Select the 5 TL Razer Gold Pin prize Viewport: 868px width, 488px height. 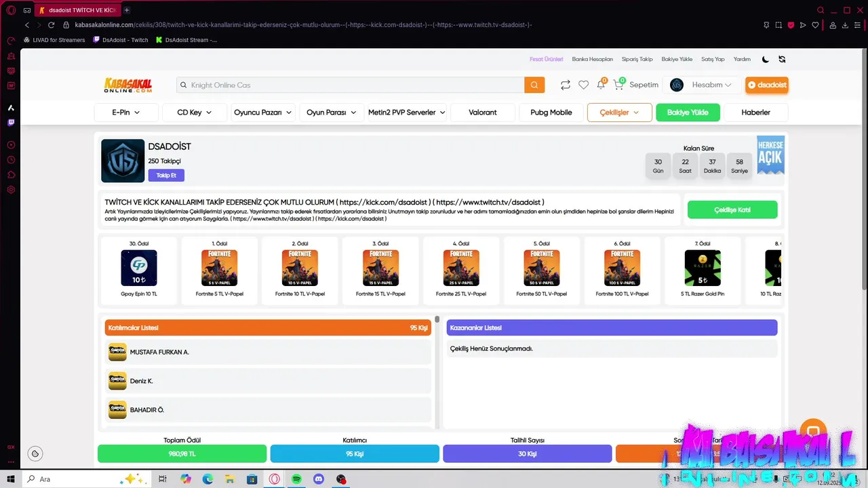pos(703,269)
